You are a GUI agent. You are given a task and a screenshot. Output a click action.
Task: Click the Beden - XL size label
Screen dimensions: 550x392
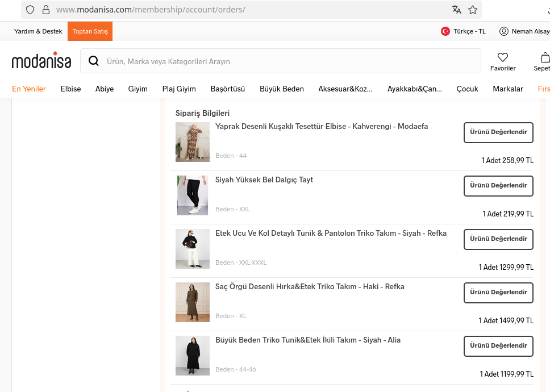[231, 316]
